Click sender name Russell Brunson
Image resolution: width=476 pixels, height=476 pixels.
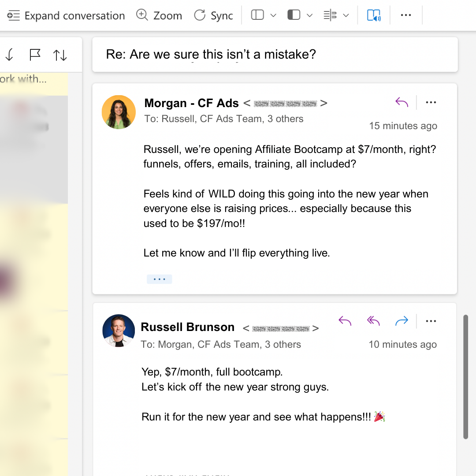pos(188,327)
